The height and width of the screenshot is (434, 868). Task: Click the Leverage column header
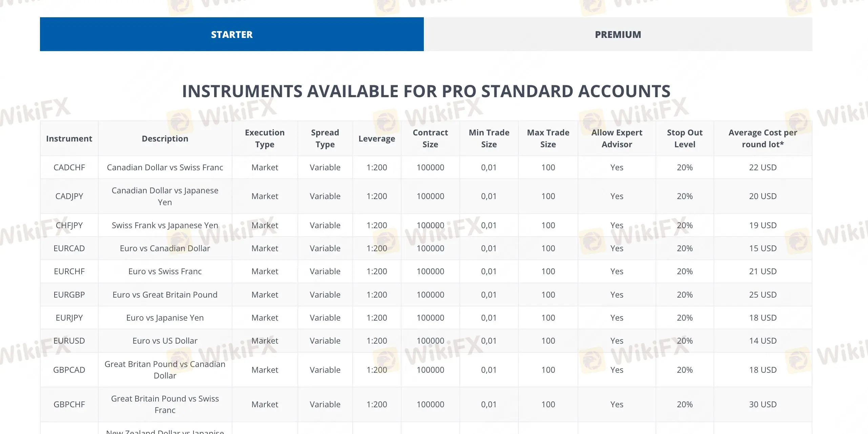[x=377, y=138]
